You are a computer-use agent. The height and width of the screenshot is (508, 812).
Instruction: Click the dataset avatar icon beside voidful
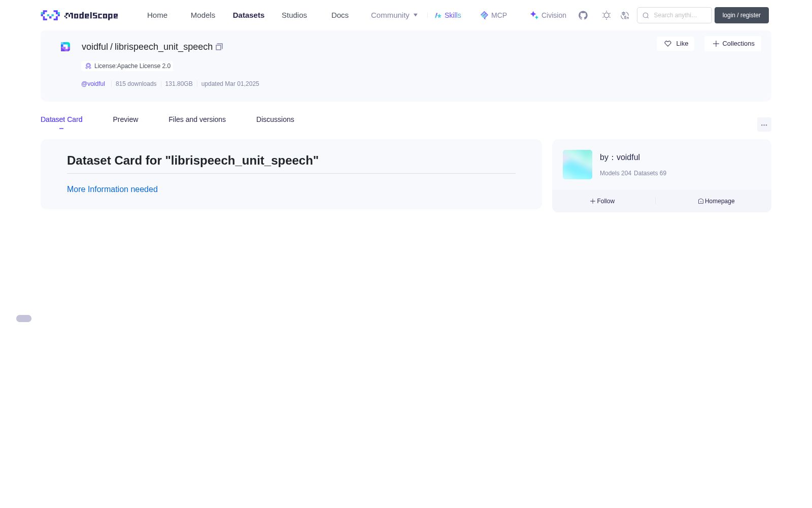(x=65, y=47)
